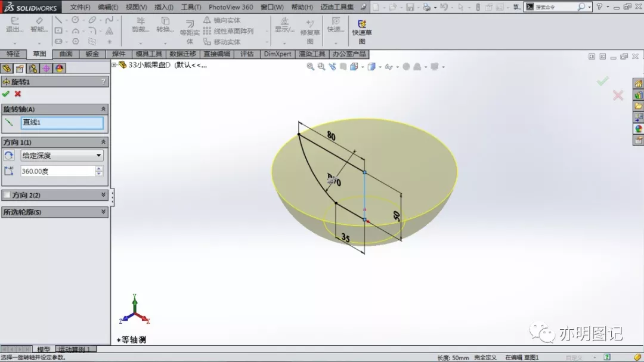Click repair sketch (修复草图) tool
This screenshot has width=644, height=362.
pyautogui.click(x=310, y=32)
